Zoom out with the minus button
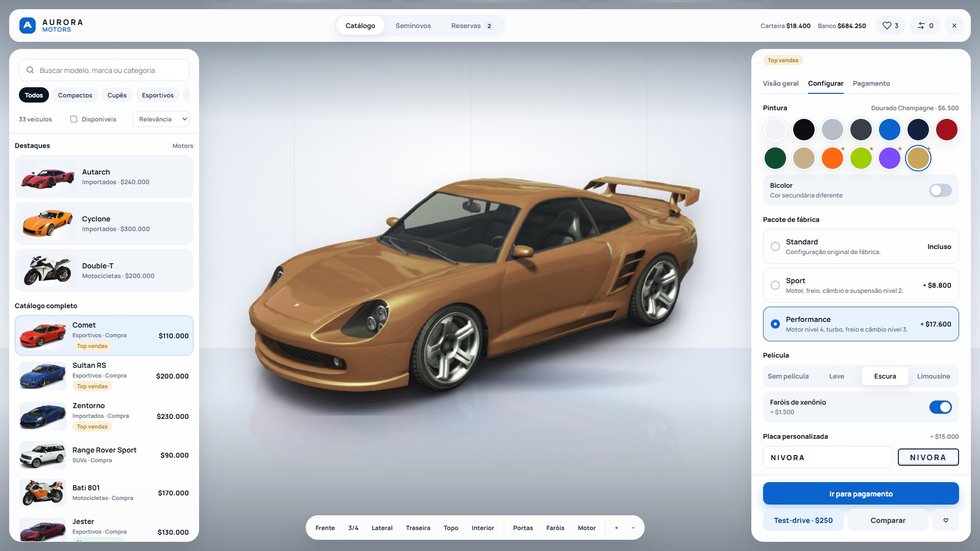The height and width of the screenshot is (551, 980). point(633,528)
